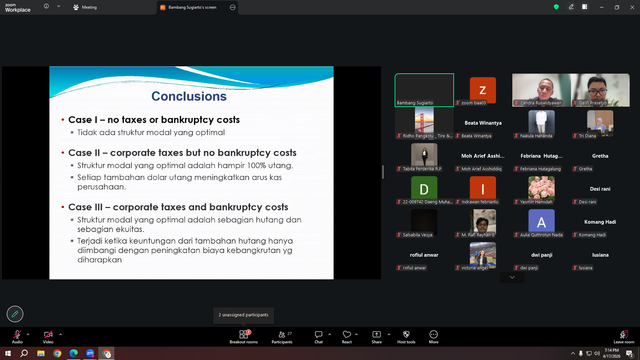Open Microsoft Edge from taskbar
The width and height of the screenshot is (640, 360).
coord(73,353)
